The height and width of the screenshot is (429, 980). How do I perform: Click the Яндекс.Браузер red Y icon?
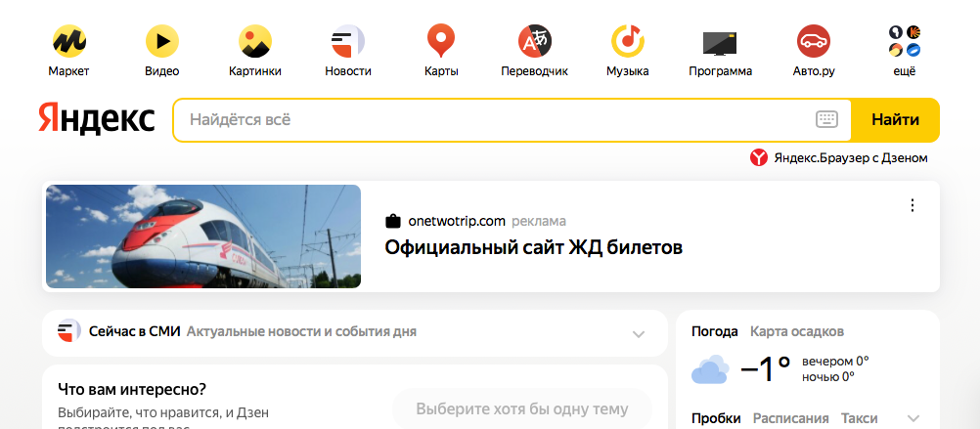pos(759,158)
